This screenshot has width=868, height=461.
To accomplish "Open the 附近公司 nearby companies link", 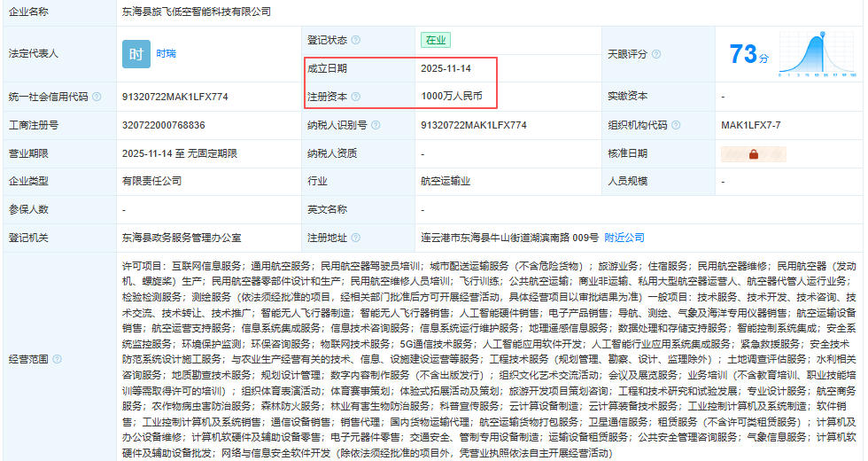I will (624, 238).
